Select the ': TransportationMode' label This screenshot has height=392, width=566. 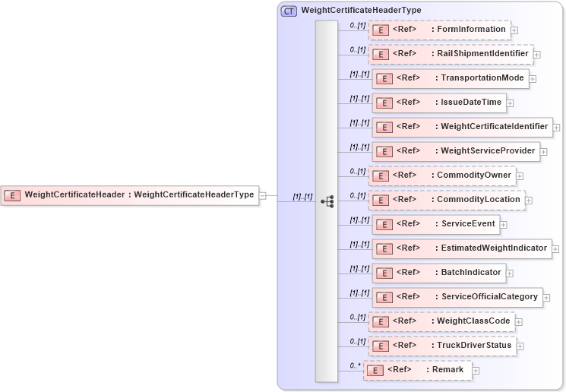[479, 77]
